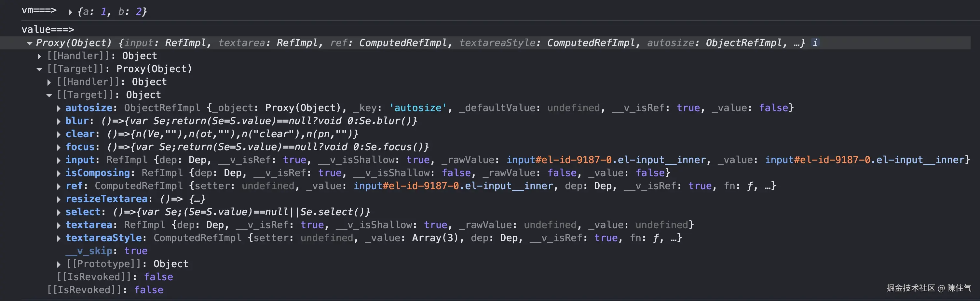Expand the ref ComputedRefImpl property
Image resolution: width=980 pixels, height=301 pixels.
click(59, 186)
